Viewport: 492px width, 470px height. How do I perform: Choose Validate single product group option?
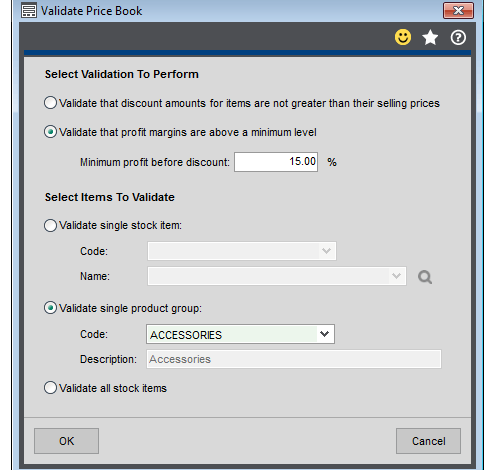pyautogui.click(x=50, y=308)
